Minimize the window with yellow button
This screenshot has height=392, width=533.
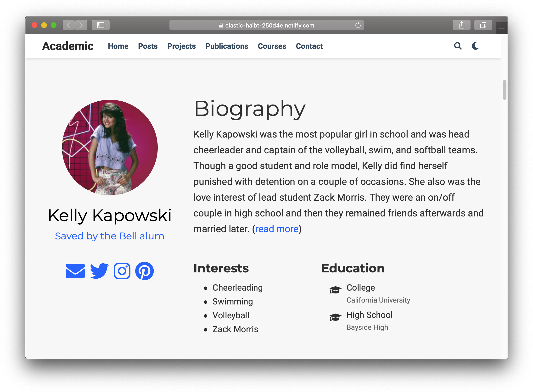pos(44,25)
